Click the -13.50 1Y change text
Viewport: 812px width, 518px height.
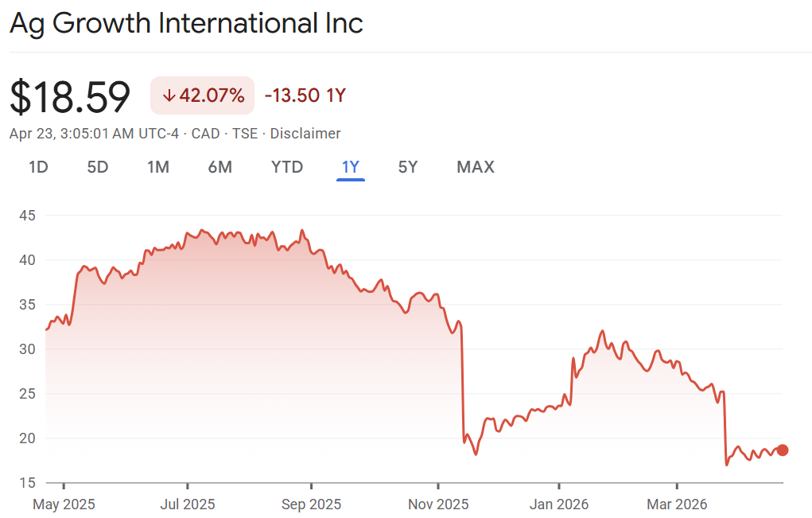(x=305, y=95)
